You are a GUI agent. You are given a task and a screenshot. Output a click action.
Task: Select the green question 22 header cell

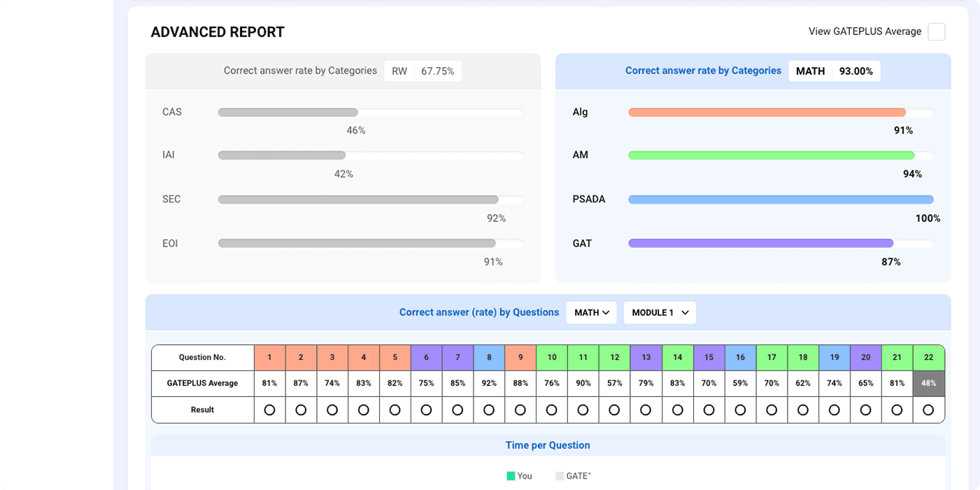pyautogui.click(x=928, y=357)
